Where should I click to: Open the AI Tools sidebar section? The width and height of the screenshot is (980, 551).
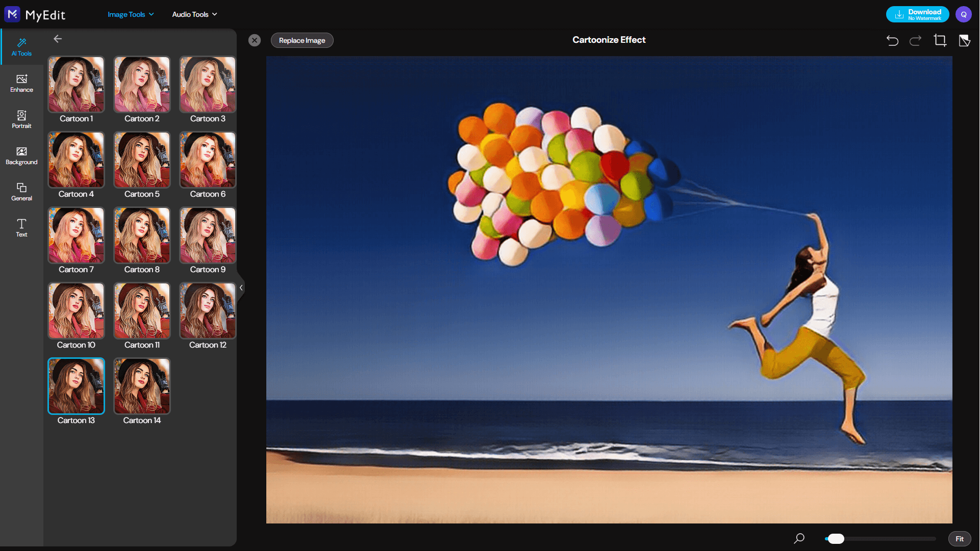21,46
